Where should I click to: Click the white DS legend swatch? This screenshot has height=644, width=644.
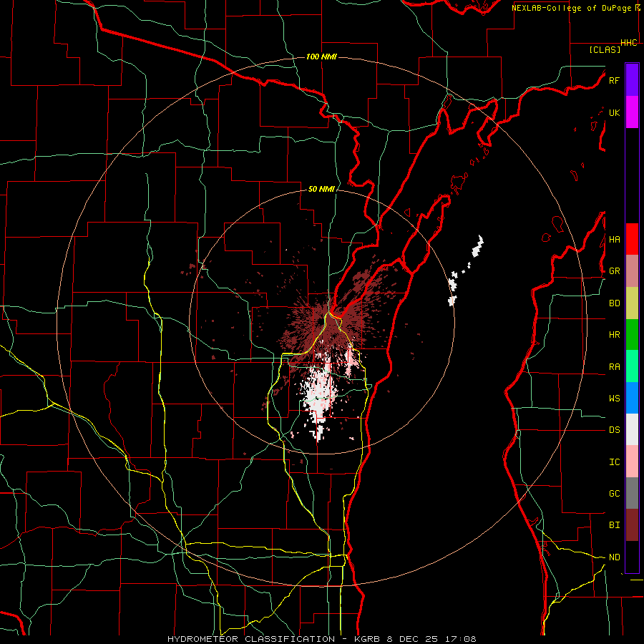coord(632,429)
